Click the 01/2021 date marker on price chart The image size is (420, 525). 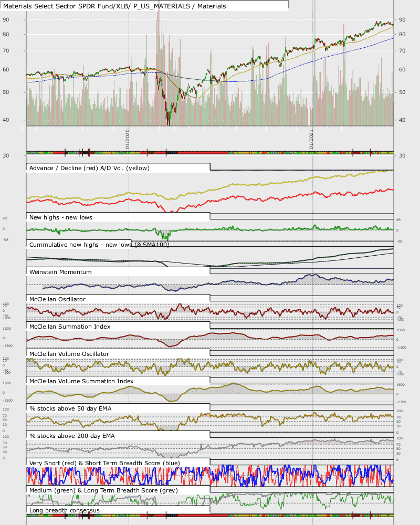click(311, 139)
